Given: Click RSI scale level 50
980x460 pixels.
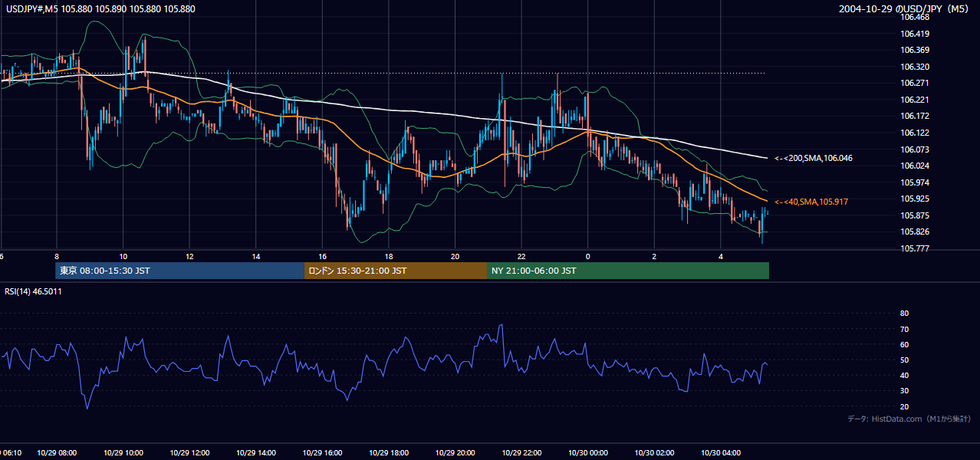Looking at the screenshot, I should click(x=904, y=360).
